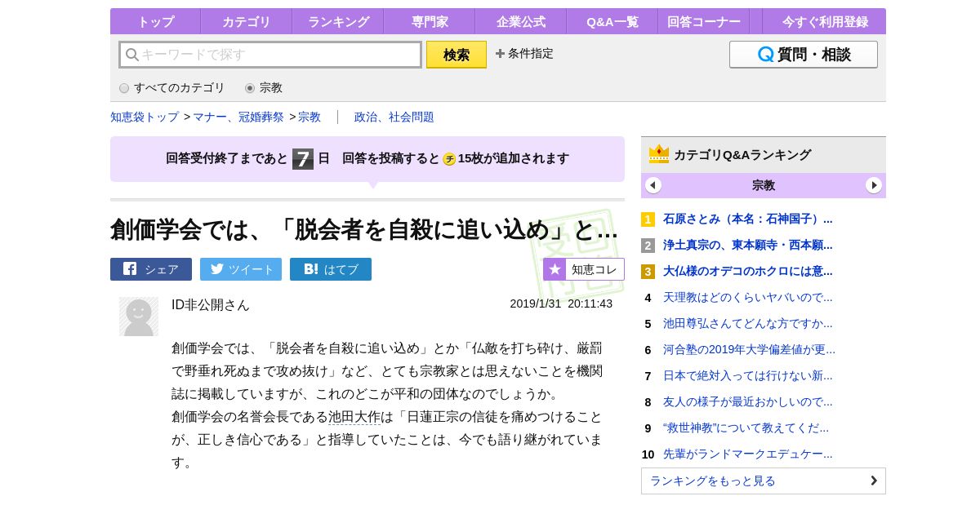Open ranking link 天理教はどのくらいヤバい
Screen dimensions: 980x514
[748, 298]
